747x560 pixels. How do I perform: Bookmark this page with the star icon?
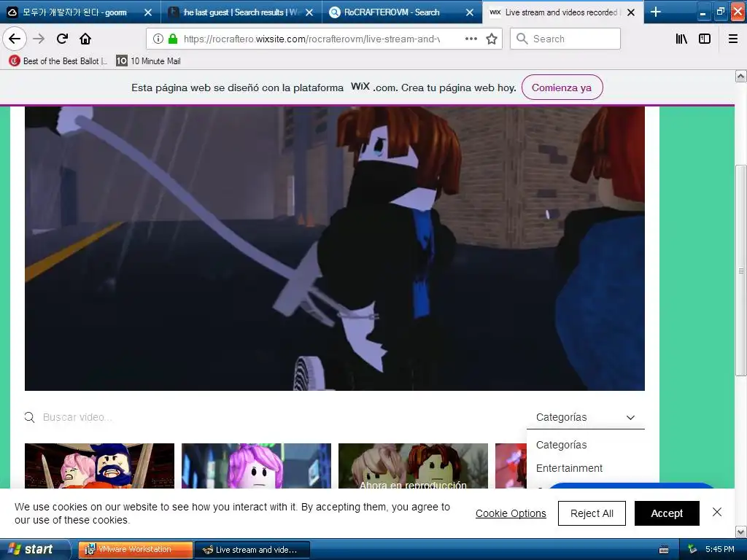point(492,39)
